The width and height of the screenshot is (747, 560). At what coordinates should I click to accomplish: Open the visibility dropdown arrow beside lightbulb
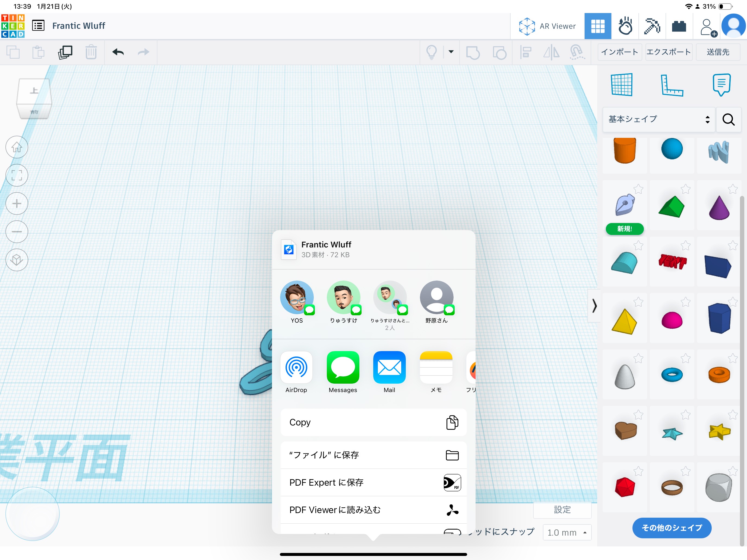[451, 52]
